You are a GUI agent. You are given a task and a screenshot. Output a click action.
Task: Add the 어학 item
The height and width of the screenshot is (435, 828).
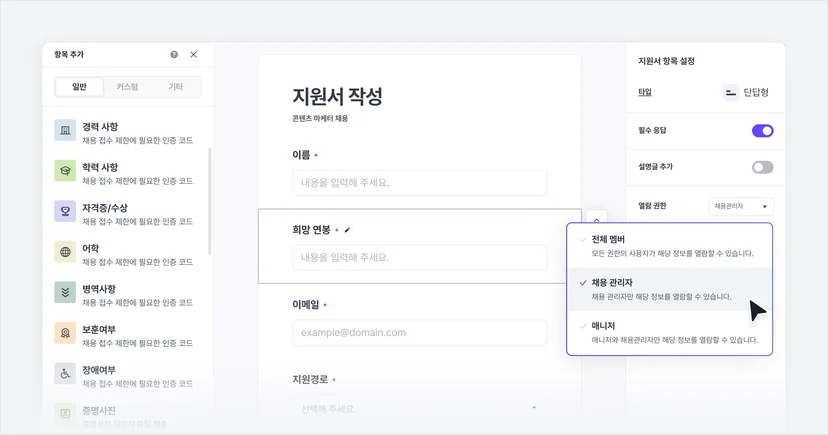[x=125, y=255]
